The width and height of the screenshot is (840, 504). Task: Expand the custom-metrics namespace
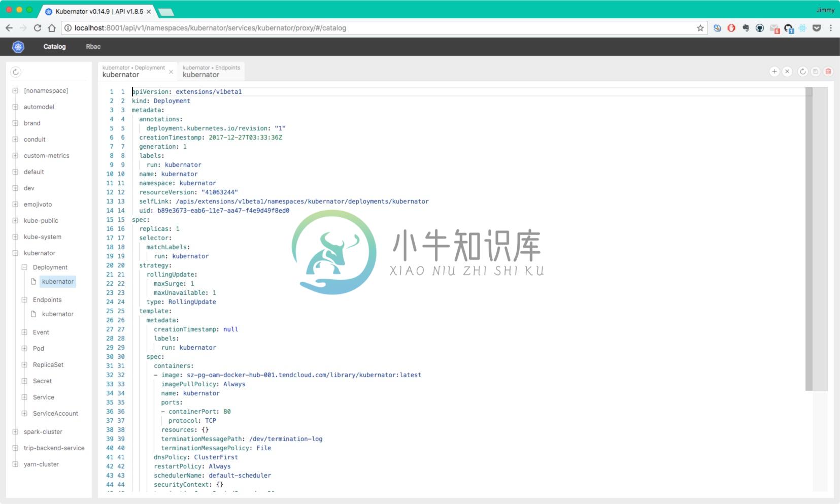pyautogui.click(x=15, y=156)
